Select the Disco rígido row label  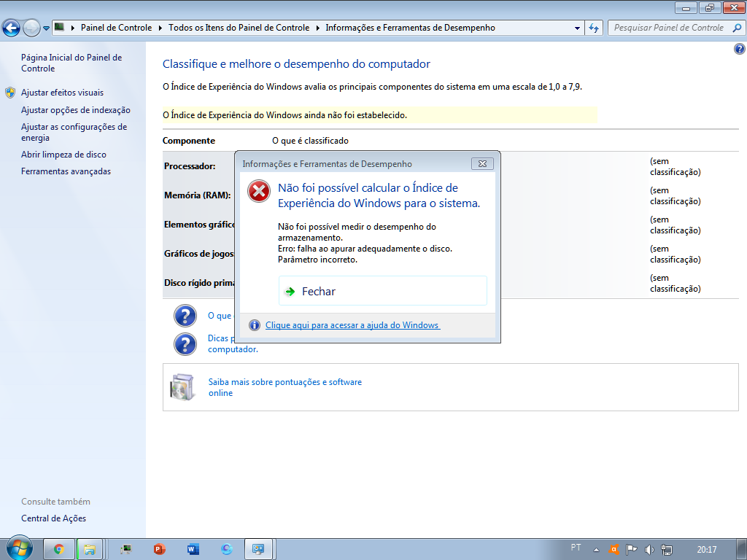pos(199,282)
